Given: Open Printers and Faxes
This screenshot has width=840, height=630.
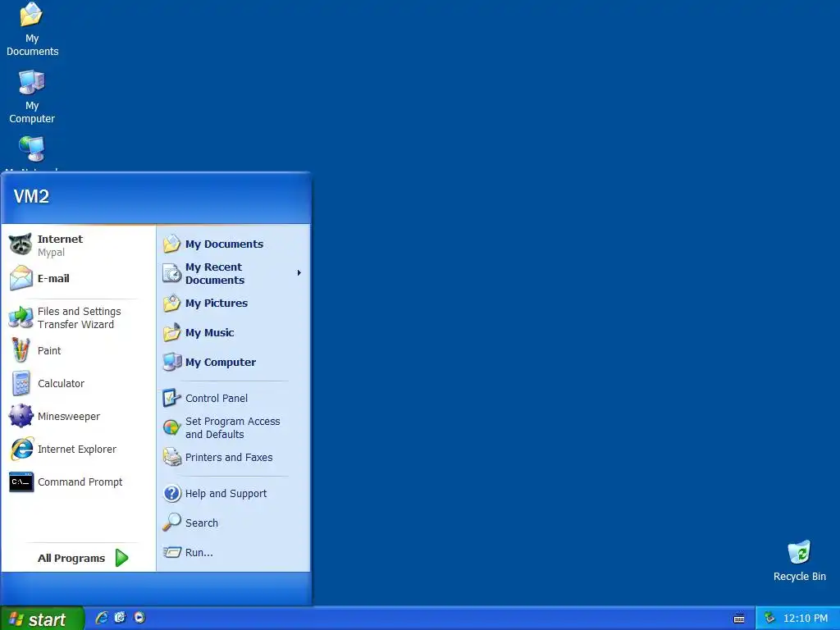Looking at the screenshot, I should pos(233,458).
